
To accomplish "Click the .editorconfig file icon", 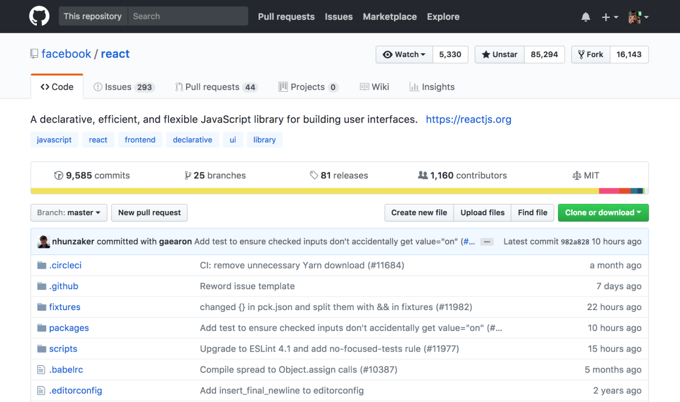I will click(x=41, y=390).
